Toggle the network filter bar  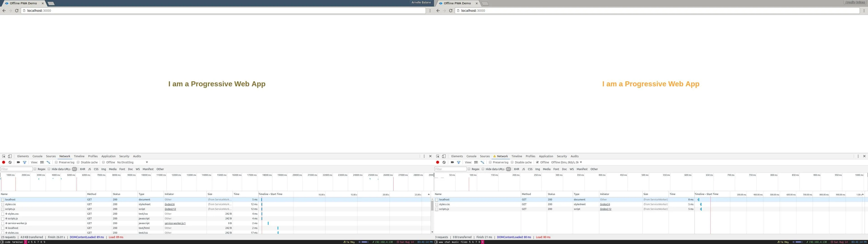coord(25,162)
